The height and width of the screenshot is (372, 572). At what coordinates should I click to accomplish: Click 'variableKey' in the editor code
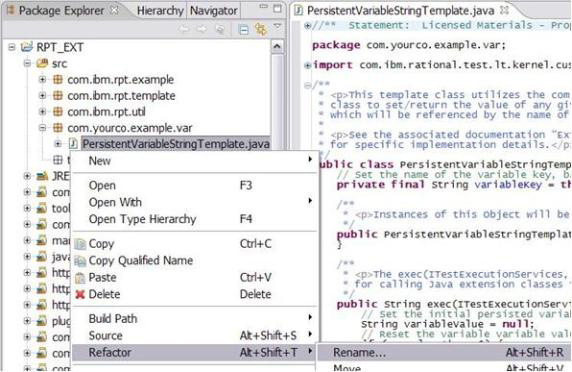tap(508, 185)
